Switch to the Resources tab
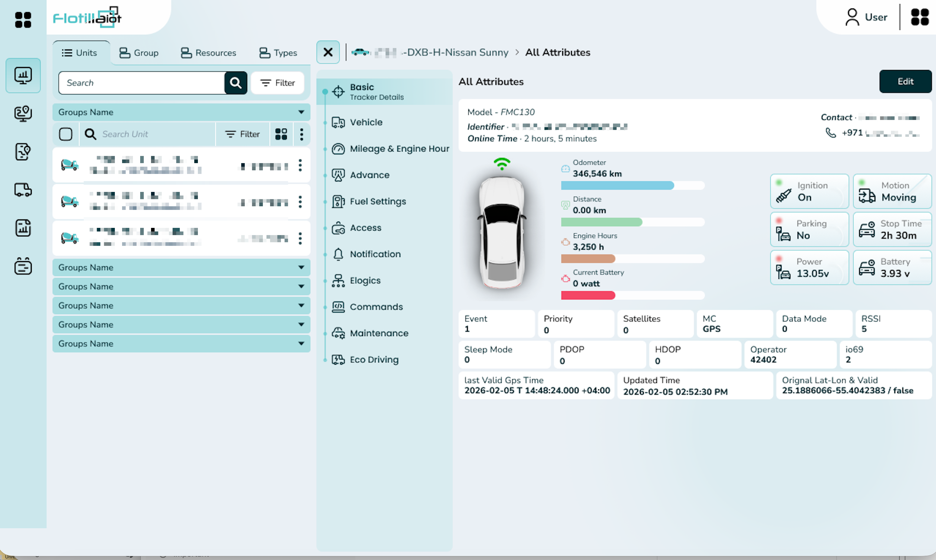Screen dimensions: 936x560 tap(208, 53)
